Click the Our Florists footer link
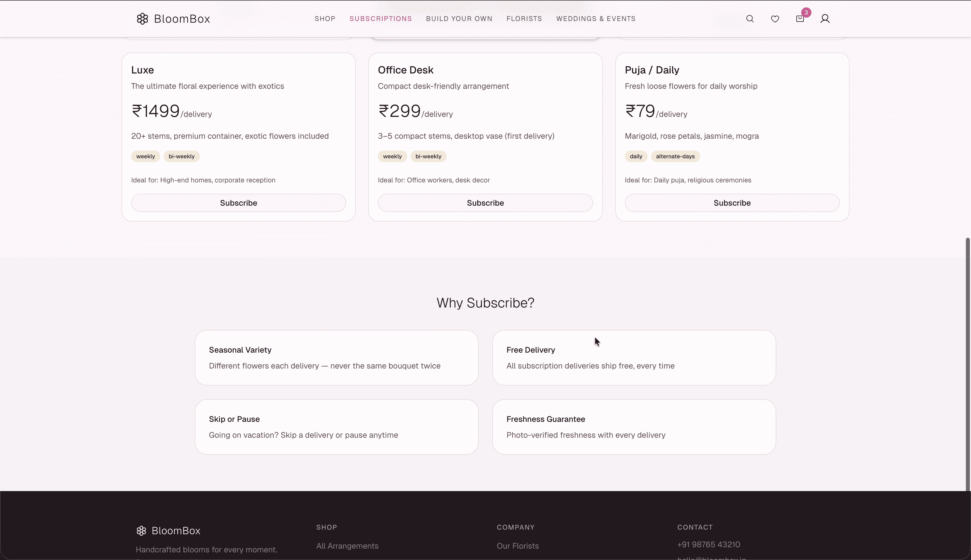Image resolution: width=971 pixels, height=560 pixels. pyautogui.click(x=517, y=546)
